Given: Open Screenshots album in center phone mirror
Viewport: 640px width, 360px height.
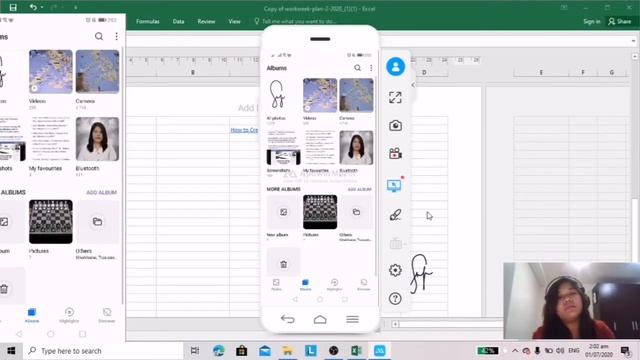Looking at the screenshot, I should 283,147.
